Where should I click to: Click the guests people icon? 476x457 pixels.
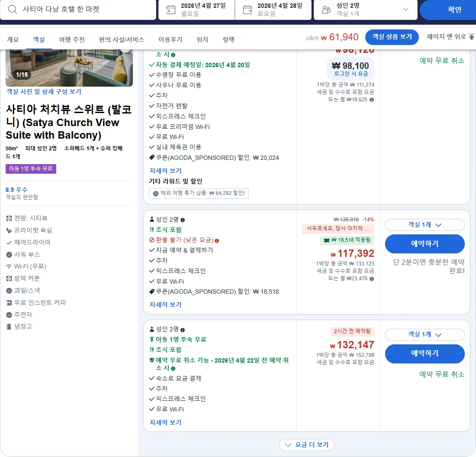tap(326, 10)
